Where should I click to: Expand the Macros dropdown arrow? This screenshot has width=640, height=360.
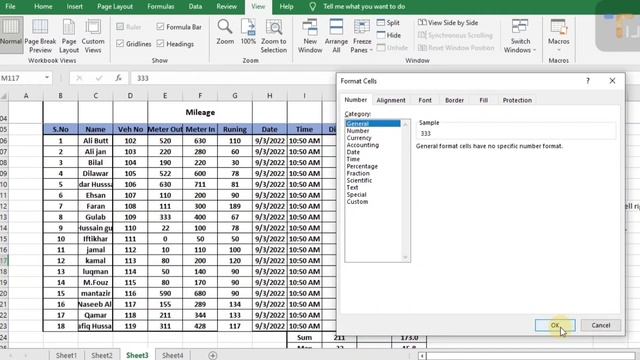[x=558, y=50]
